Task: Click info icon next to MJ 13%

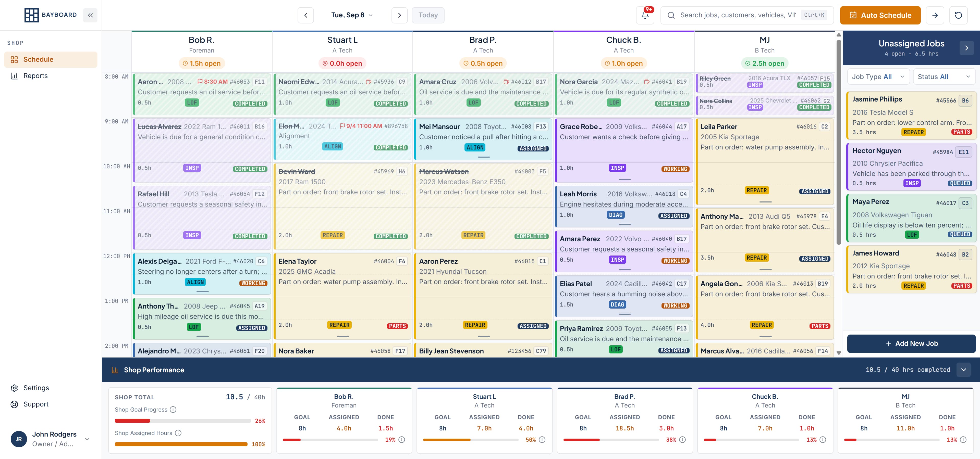Action: (x=963, y=440)
